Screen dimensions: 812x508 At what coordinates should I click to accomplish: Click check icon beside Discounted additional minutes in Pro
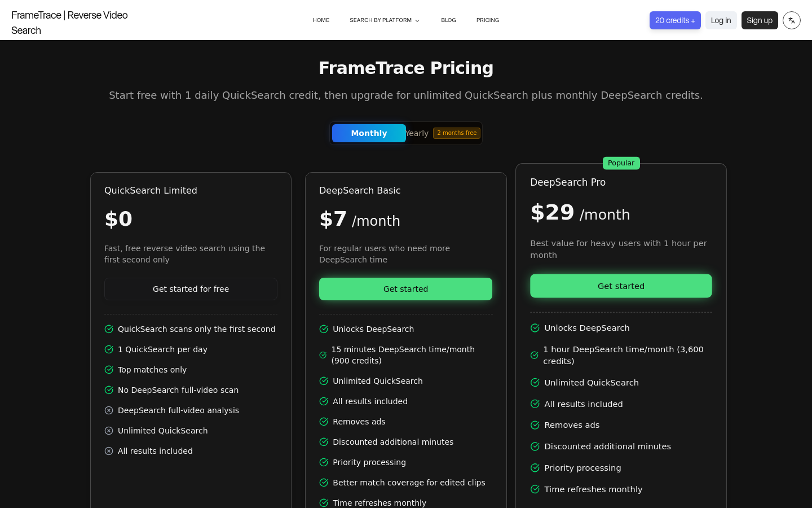coord(535,446)
